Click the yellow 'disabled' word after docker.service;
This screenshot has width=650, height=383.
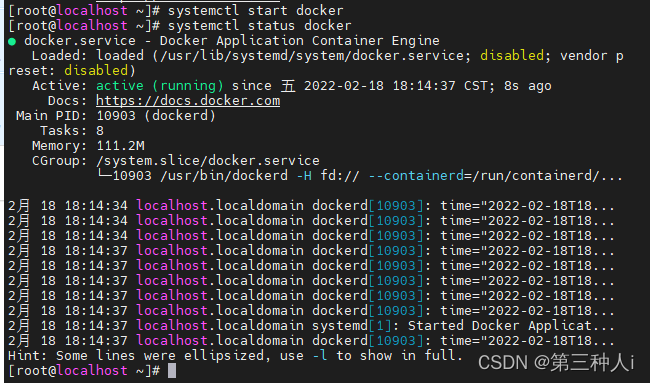(x=512, y=56)
